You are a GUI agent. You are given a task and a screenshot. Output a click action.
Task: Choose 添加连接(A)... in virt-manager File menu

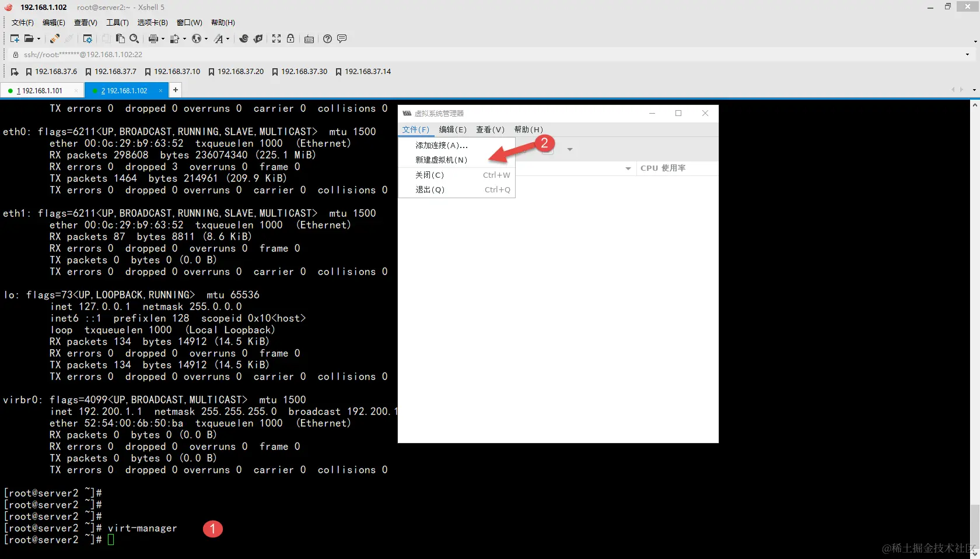pyautogui.click(x=457, y=145)
